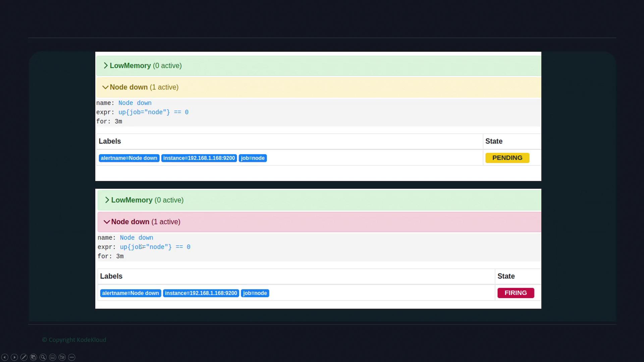The image size is (644, 362).
Task: Open more slideshow options ellipsis
Action: tap(72, 357)
